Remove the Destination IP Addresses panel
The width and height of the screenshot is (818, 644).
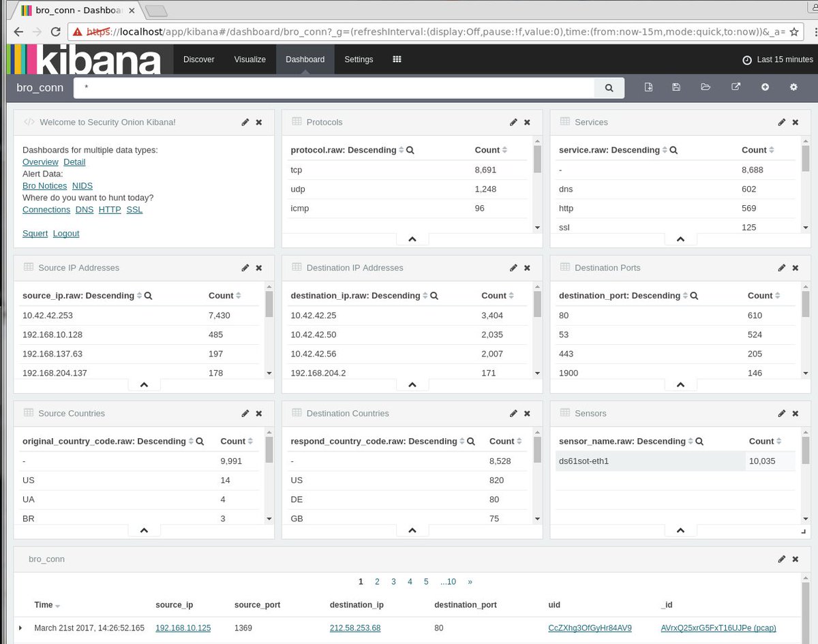pos(527,268)
